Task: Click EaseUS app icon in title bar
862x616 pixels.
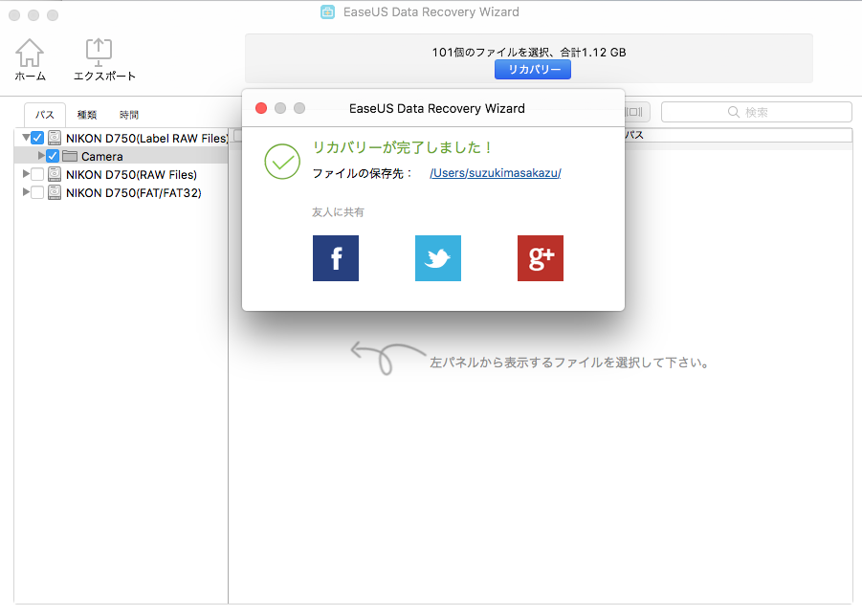Action: pyautogui.click(x=327, y=12)
